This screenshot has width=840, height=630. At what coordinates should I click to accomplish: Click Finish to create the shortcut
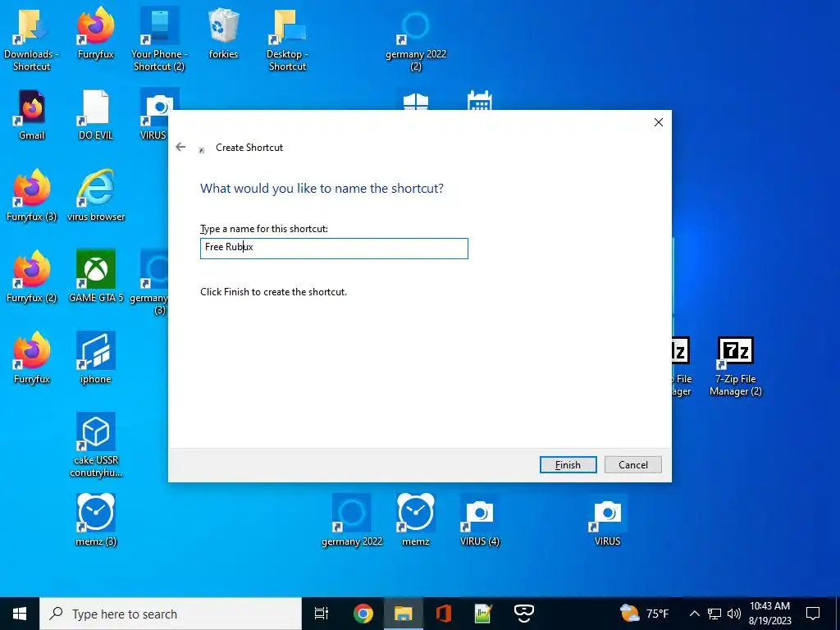coord(568,464)
